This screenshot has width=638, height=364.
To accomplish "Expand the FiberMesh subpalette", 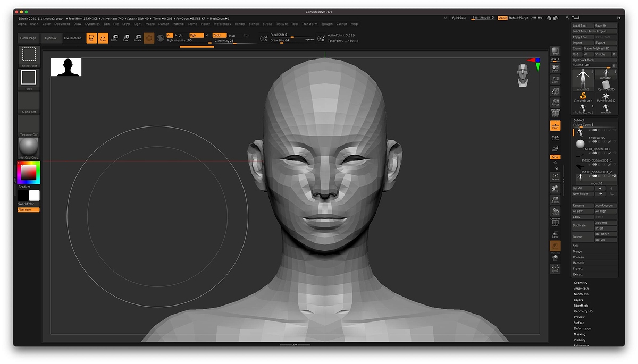I will click(581, 306).
